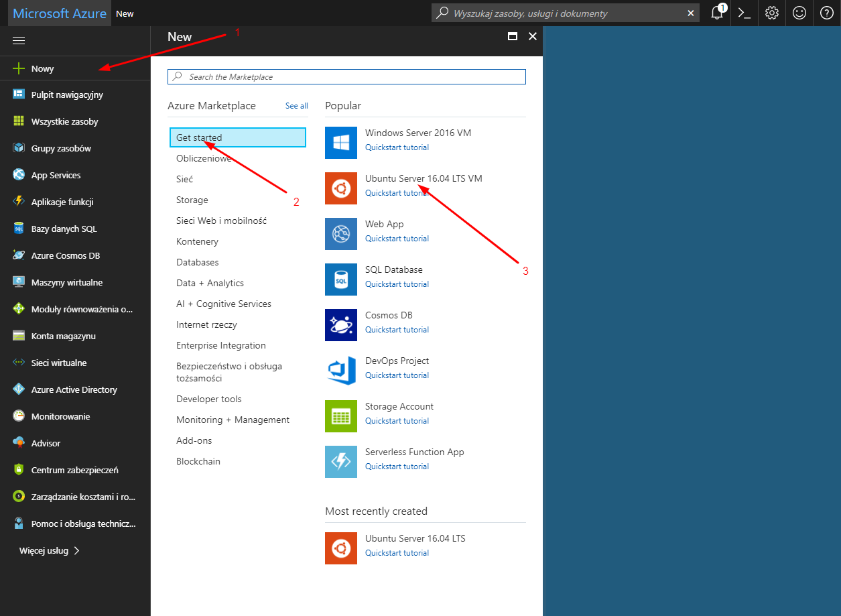Open portal settings gear icon
Image resolution: width=841 pixels, height=616 pixels.
[x=772, y=13]
